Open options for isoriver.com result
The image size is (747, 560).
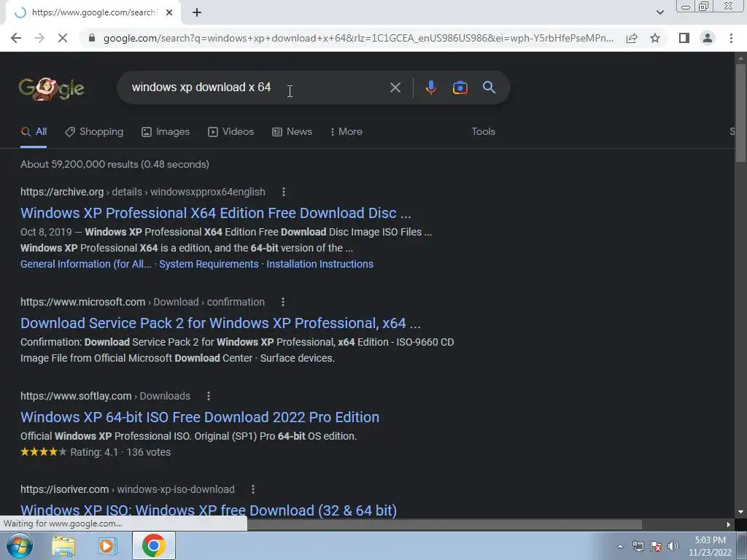tap(253, 489)
